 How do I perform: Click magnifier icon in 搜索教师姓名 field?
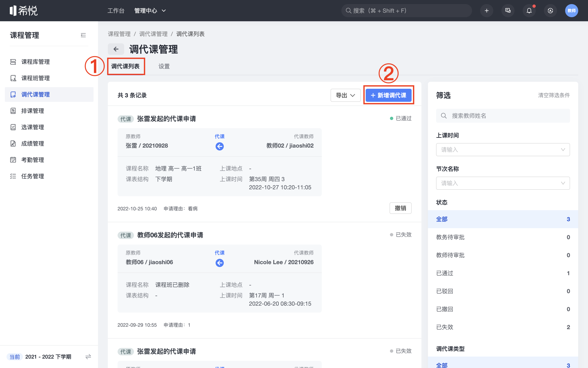[444, 116]
